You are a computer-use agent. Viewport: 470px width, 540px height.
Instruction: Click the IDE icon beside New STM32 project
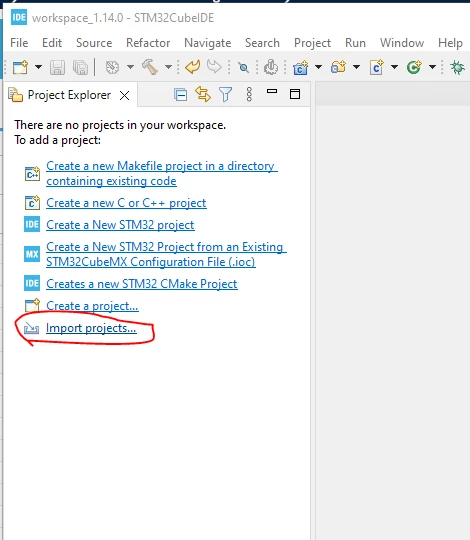pyautogui.click(x=32, y=224)
